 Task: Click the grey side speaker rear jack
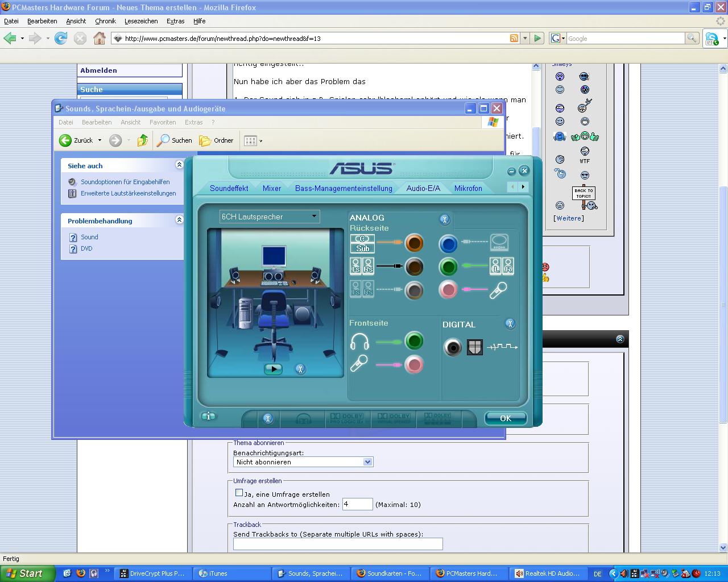click(414, 290)
